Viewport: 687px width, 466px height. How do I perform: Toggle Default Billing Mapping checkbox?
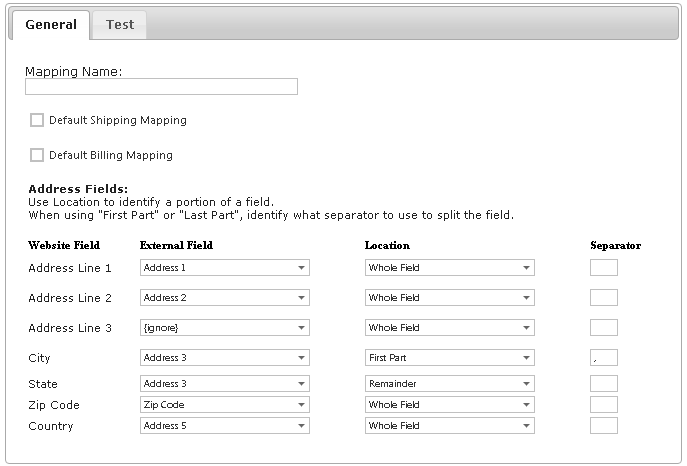[x=37, y=155]
